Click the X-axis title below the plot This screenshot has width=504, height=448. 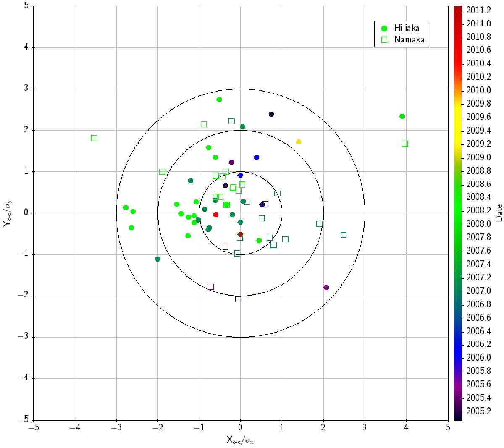tap(240, 440)
